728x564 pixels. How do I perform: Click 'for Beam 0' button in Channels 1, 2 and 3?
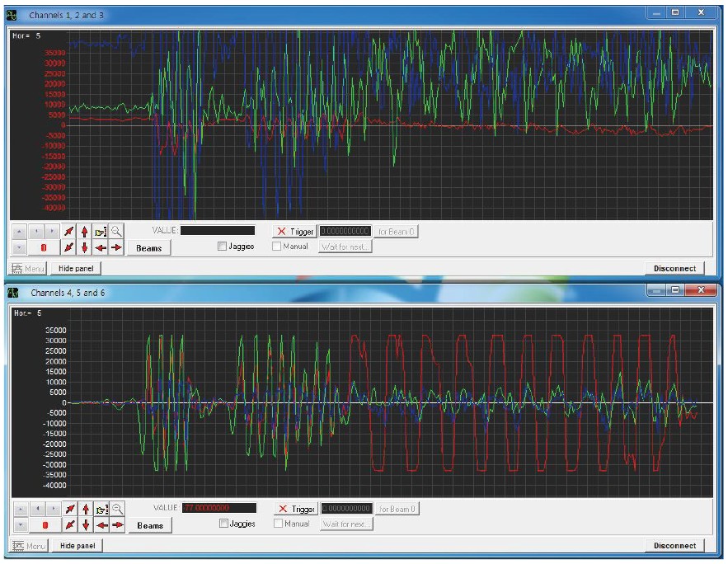coord(396,231)
